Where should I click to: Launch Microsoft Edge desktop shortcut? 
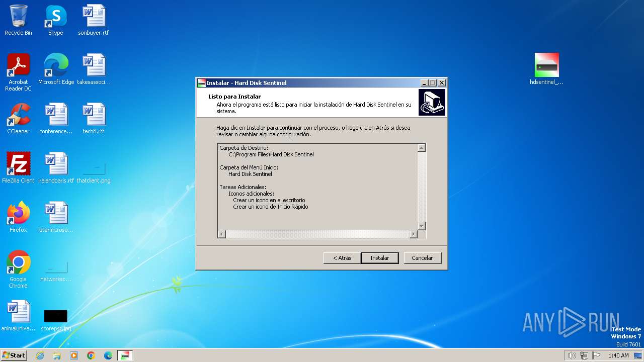(56, 69)
